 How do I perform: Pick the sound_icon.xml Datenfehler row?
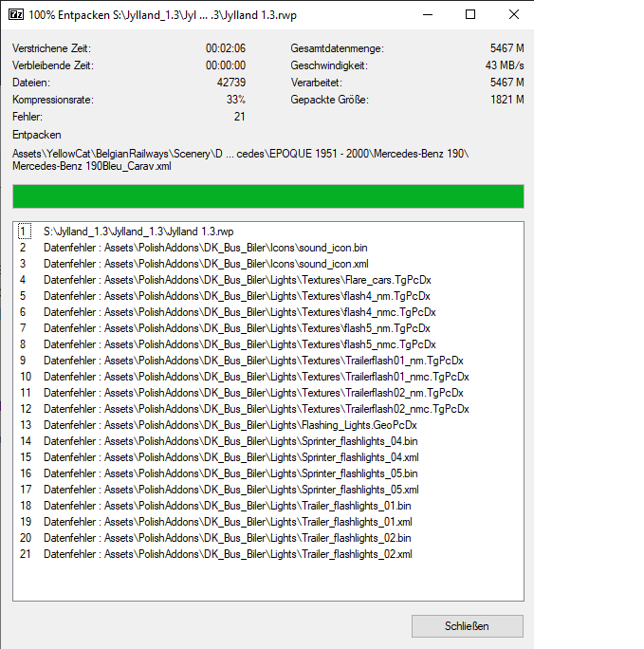click(x=206, y=264)
